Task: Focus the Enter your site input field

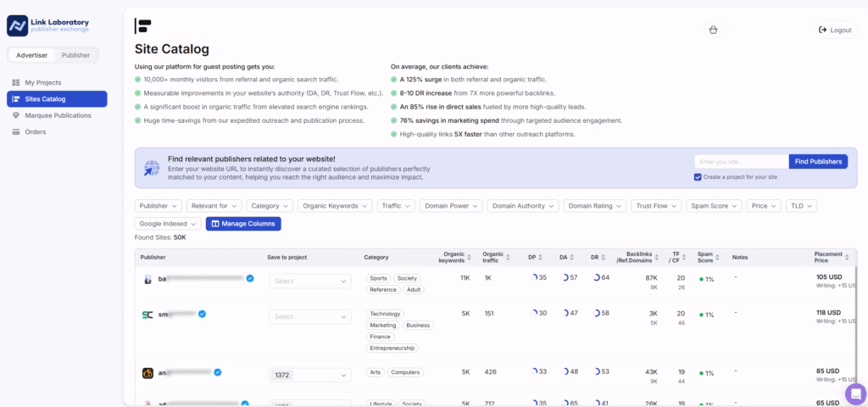Action: [x=740, y=161]
